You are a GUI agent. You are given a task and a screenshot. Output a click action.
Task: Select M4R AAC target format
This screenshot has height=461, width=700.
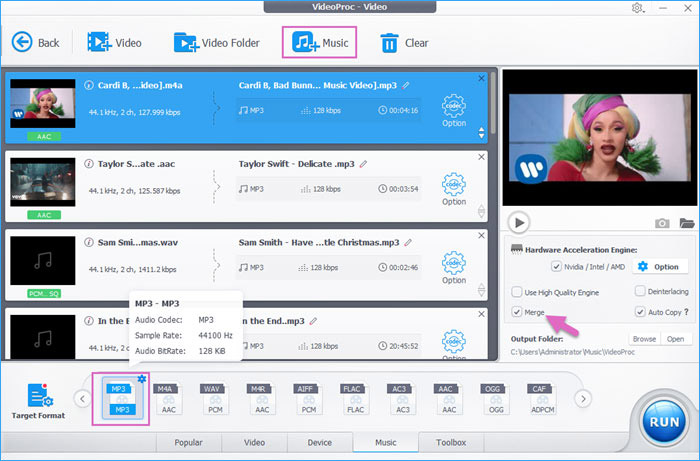tap(262, 399)
